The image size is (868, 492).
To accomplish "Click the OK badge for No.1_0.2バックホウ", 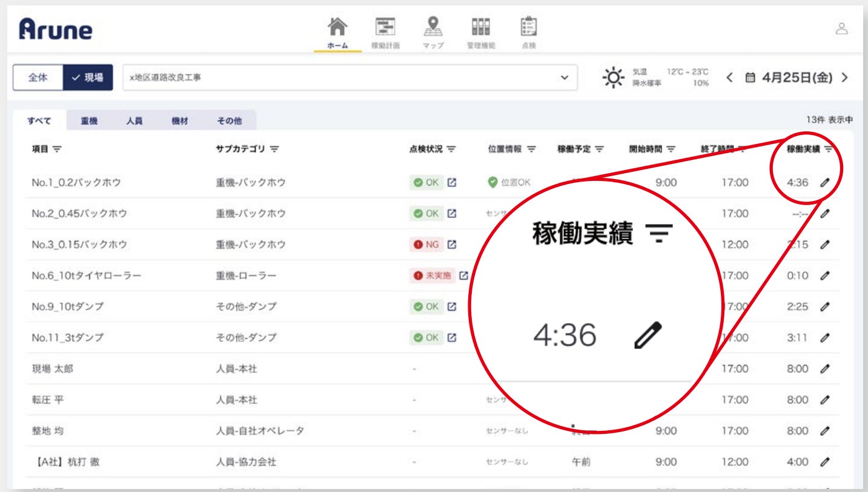I will pos(426,182).
